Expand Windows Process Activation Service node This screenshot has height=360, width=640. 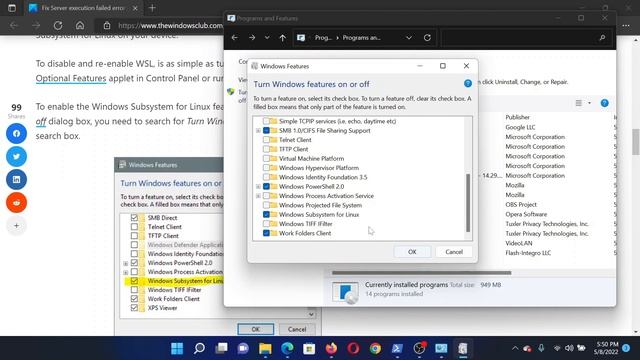pos(258,196)
